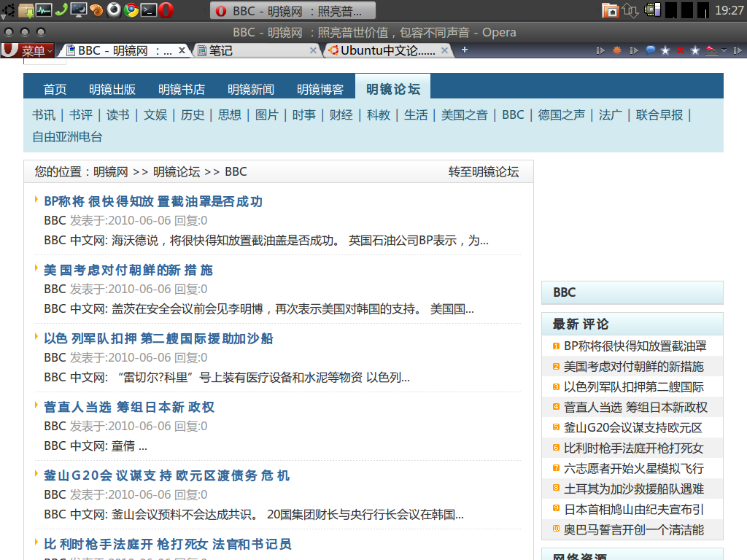747x560 pixels.
Task: Open the Ubuntu main menu logo
Action: [8, 10]
